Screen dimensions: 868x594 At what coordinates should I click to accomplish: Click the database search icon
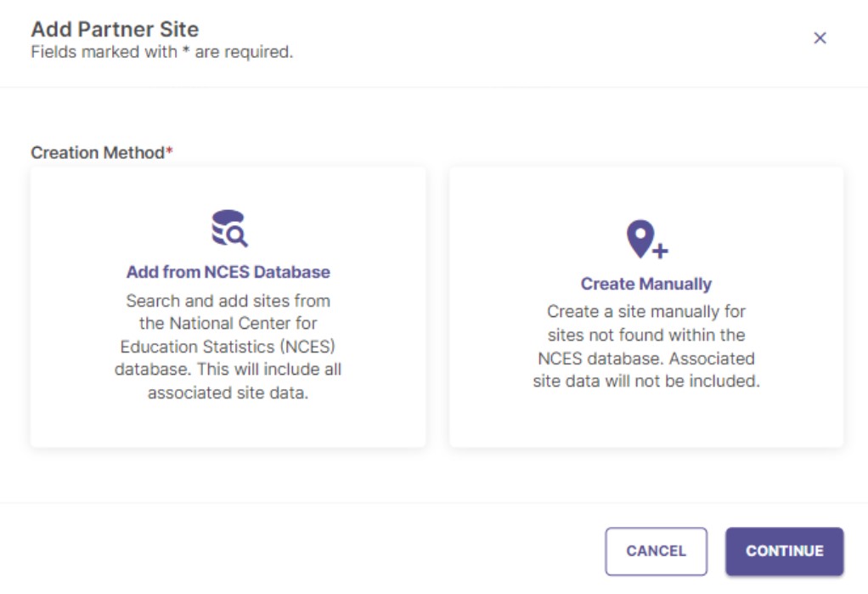click(x=229, y=229)
